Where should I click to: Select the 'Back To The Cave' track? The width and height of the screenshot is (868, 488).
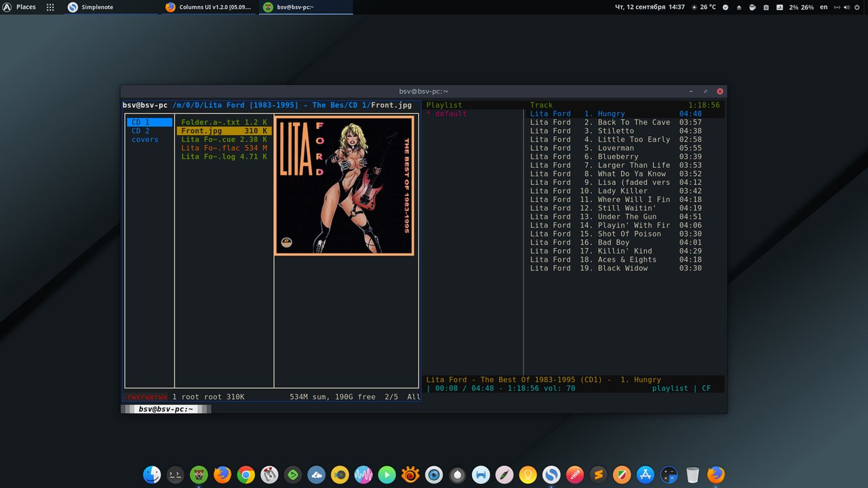point(633,123)
